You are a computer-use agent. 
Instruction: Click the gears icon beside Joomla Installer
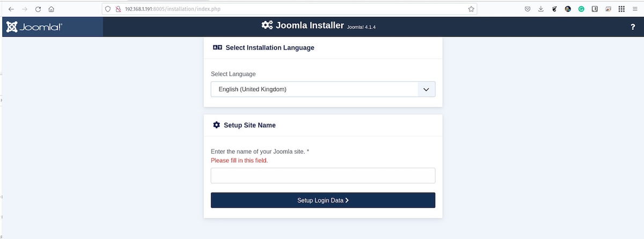coord(267,25)
